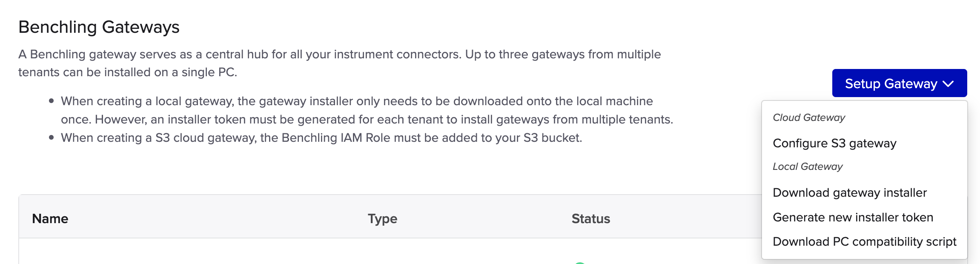This screenshot has height=264, width=980.
Task: Pick Download PC compatibility script
Action: point(864,241)
